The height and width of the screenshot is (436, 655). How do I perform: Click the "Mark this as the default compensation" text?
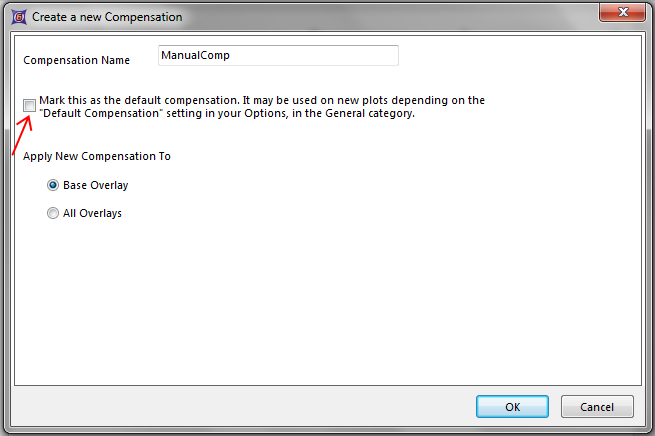coord(262,100)
